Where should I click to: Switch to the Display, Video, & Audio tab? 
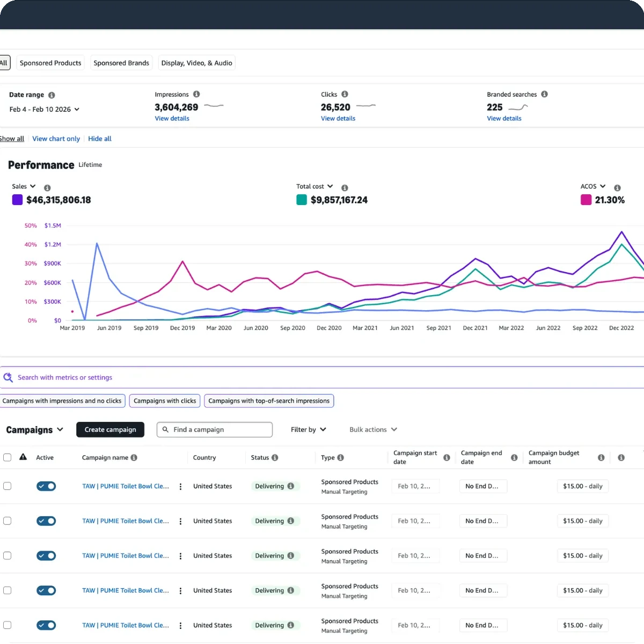pos(197,63)
